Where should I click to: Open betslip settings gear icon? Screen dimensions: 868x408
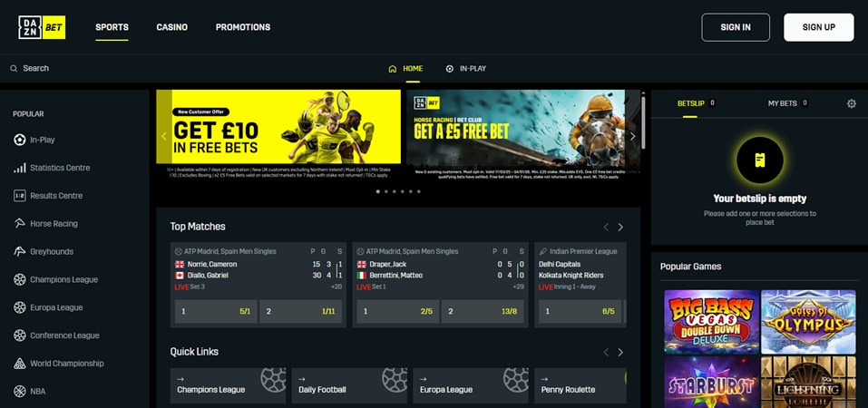click(x=852, y=103)
